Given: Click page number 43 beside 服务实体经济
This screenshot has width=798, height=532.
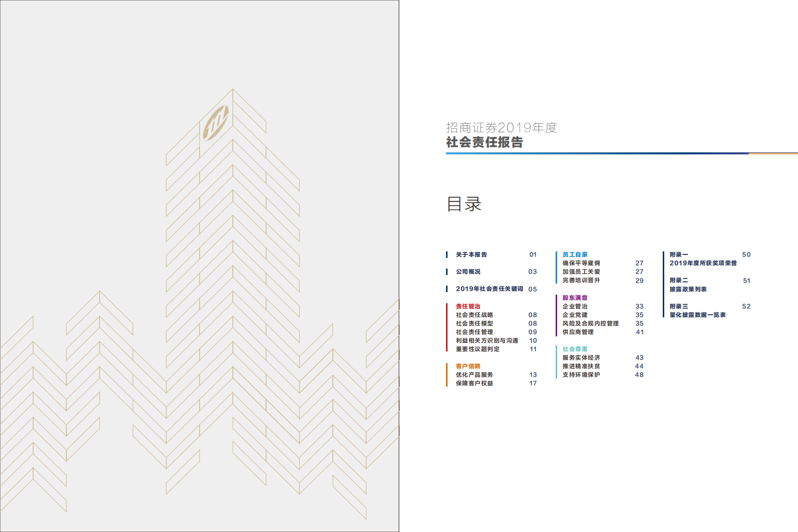Looking at the screenshot, I should click(640, 358).
